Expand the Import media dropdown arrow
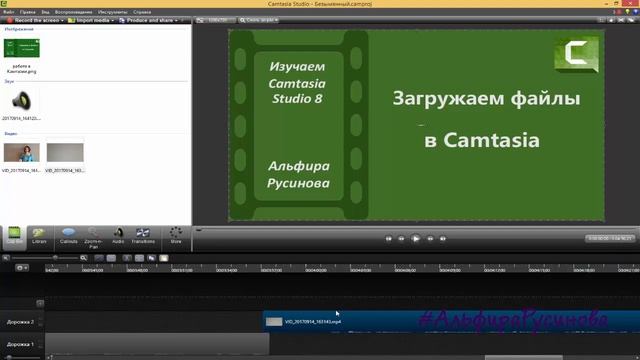The width and height of the screenshot is (640, 360). click(x=112, y=20)
